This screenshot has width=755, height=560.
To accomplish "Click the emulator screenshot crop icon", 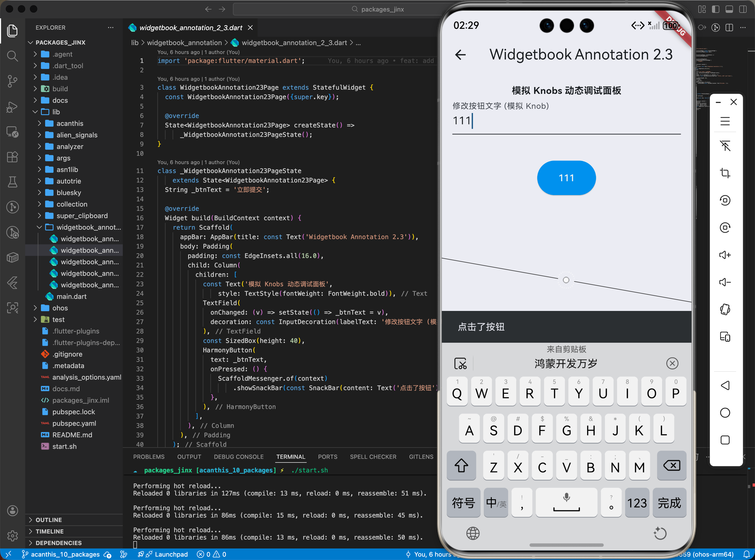I will coord(725,173).
